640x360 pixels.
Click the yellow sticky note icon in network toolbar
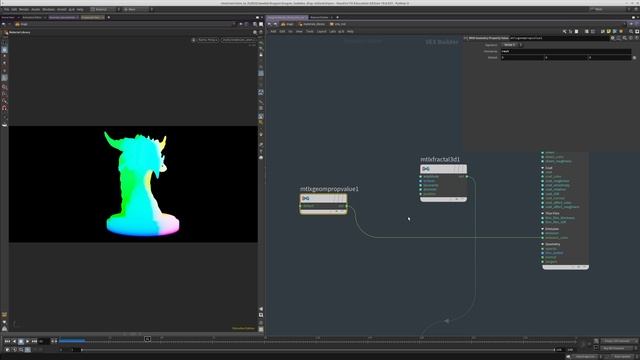click(609, 31)
